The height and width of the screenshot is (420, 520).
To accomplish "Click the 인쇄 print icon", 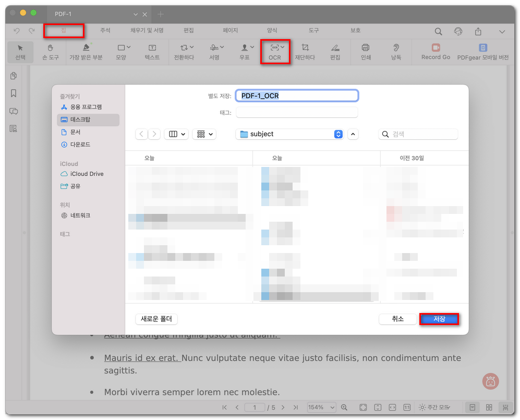I will click(365, 52).
